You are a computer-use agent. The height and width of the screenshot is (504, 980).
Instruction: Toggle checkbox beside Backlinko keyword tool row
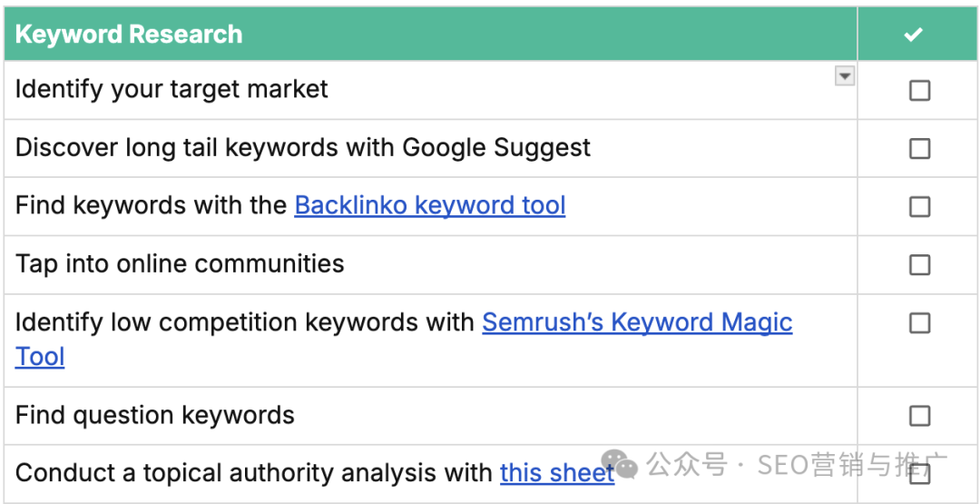(919, 207)
